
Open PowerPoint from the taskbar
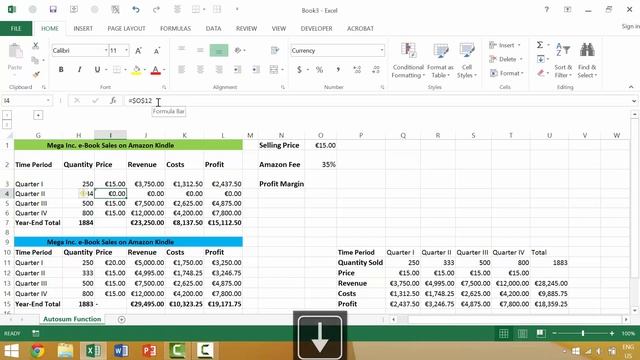(x=149, y=351)
